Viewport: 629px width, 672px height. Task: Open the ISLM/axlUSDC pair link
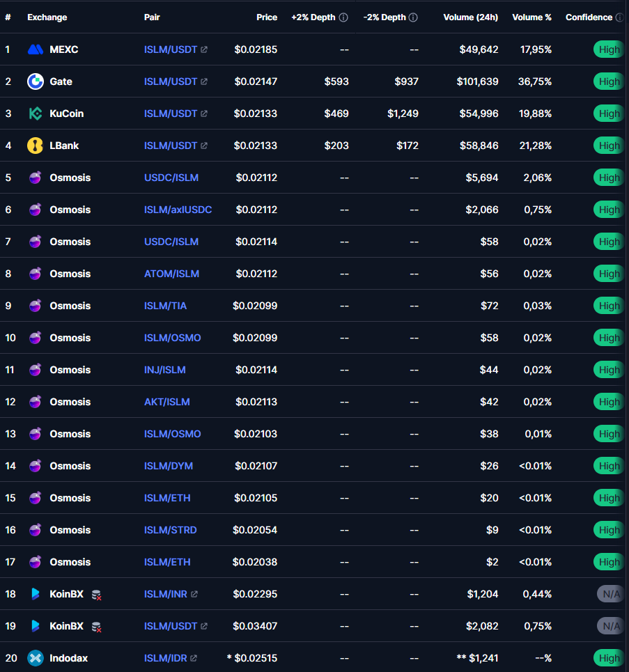(178, 210)
